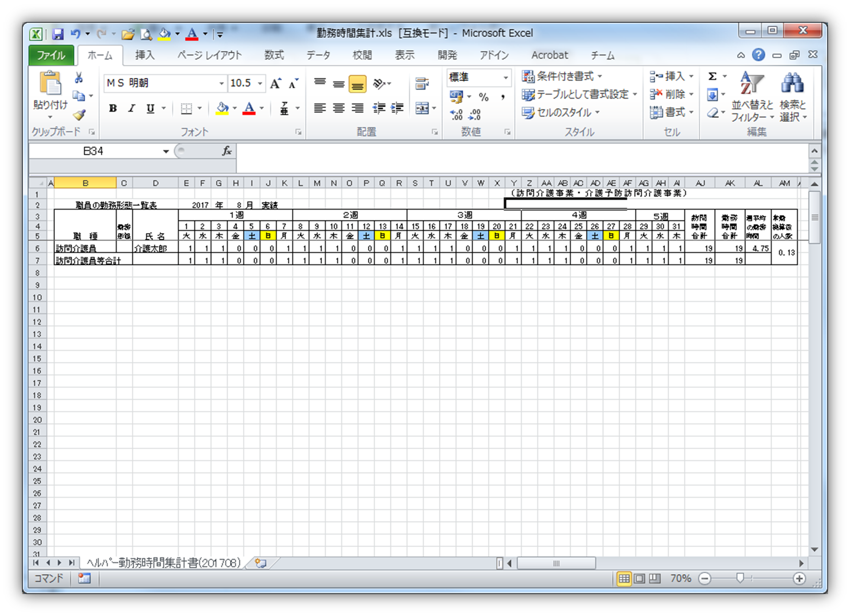Click the Open folder icon in quick access toolbar
850x616 pixels.
(128, 34)
